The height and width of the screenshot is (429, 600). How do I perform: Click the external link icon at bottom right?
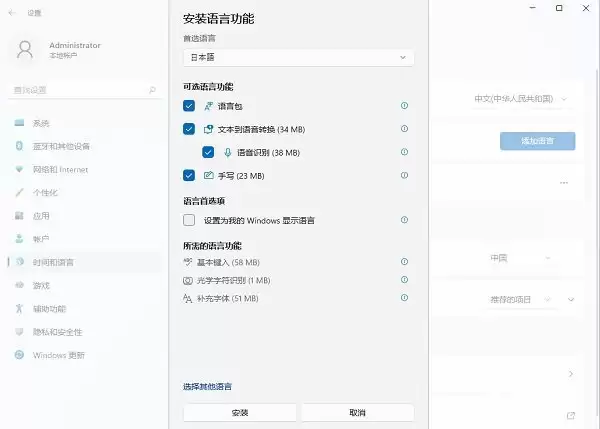tap(571, 415)
